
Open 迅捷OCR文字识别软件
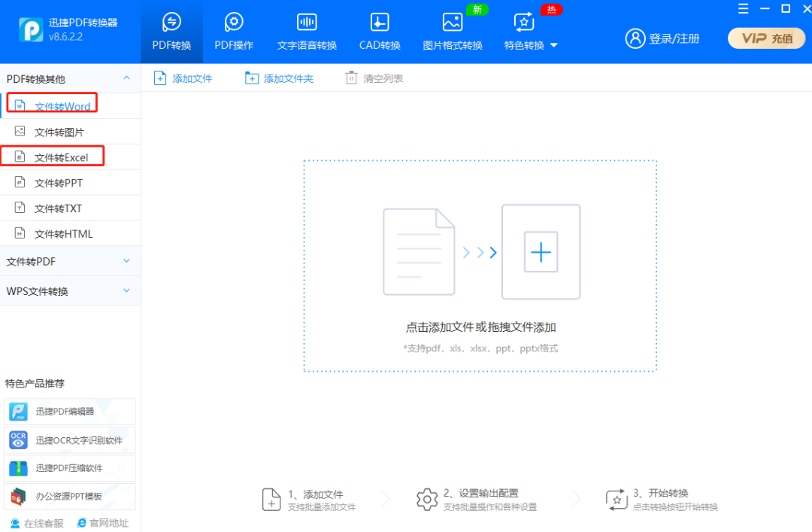[71, 440]
